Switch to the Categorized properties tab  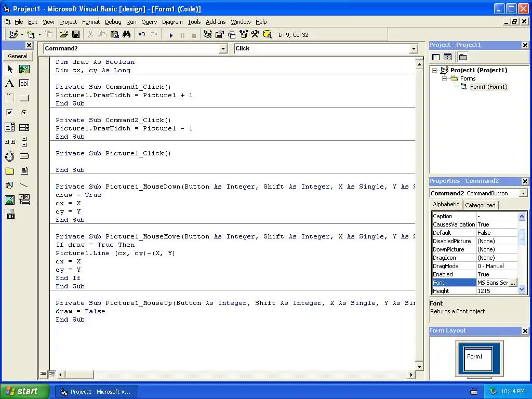(480, 205)
